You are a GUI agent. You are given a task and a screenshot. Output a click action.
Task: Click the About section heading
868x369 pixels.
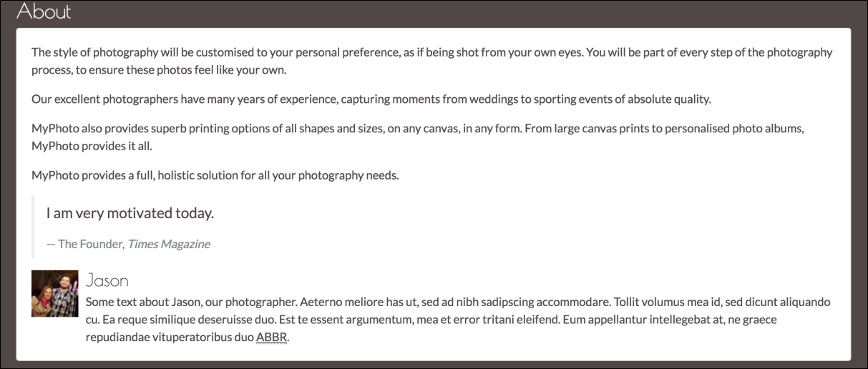tap(44, 11)
